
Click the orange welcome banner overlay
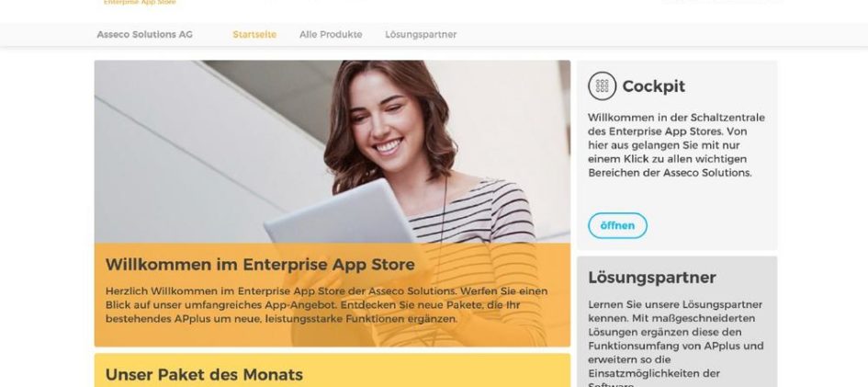click(333, 294)
